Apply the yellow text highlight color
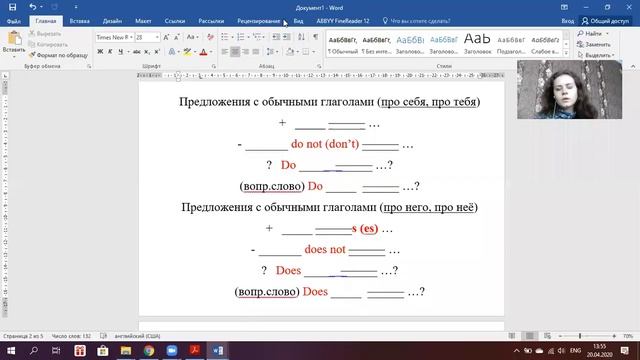Viewport: 640px width, 360px height. [187, 52]
